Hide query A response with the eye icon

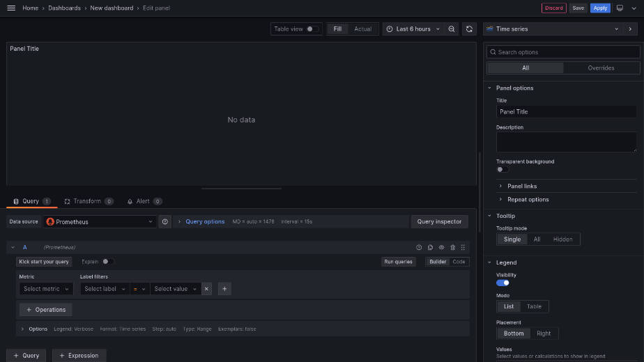click(441, 248)
